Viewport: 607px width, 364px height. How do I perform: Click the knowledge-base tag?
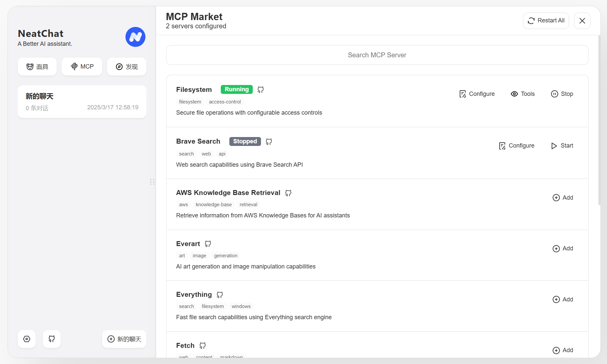tap(214, 205)
